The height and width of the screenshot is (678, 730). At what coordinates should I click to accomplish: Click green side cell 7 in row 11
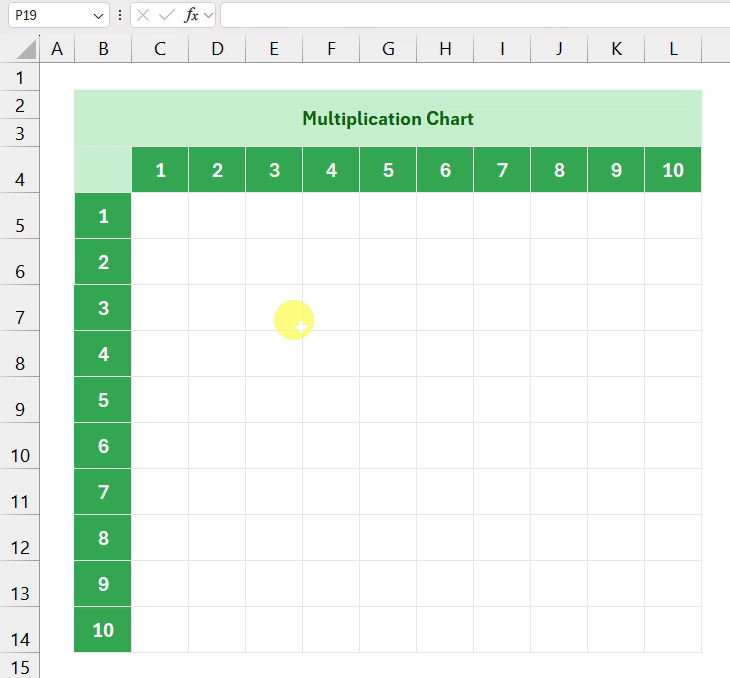pos(103,492)
